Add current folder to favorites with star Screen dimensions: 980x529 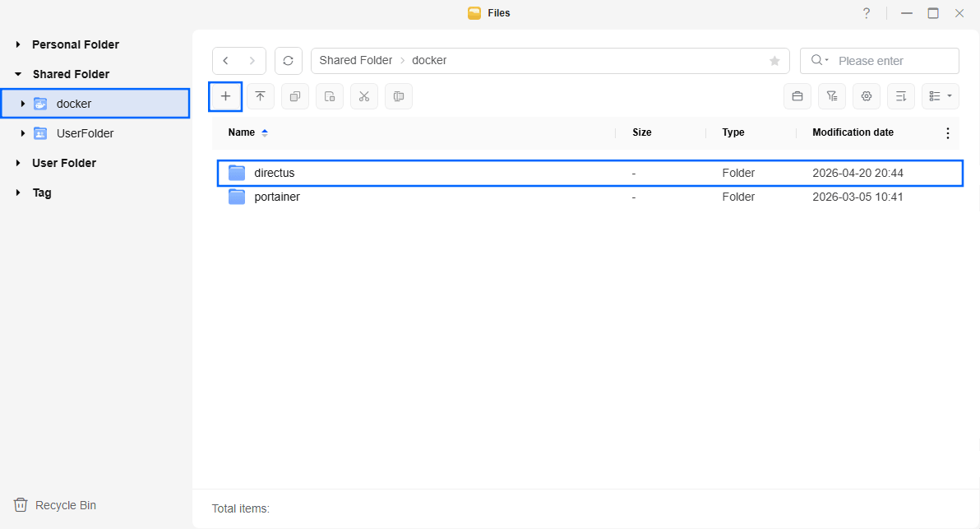point(774,61)
